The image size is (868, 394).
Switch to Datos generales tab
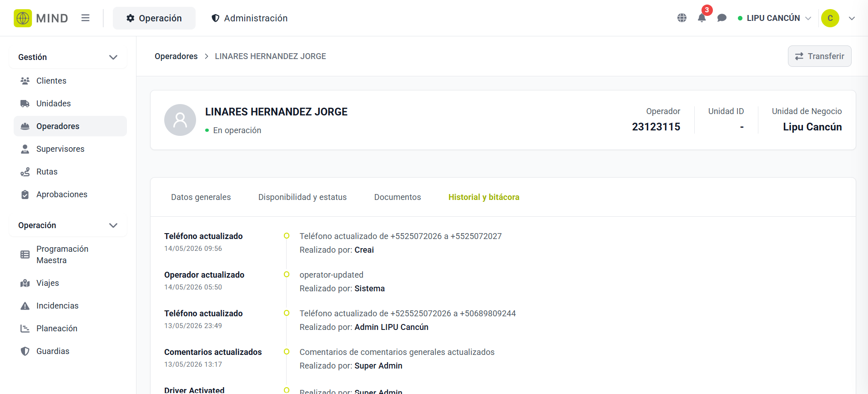(x=201, y=197)
